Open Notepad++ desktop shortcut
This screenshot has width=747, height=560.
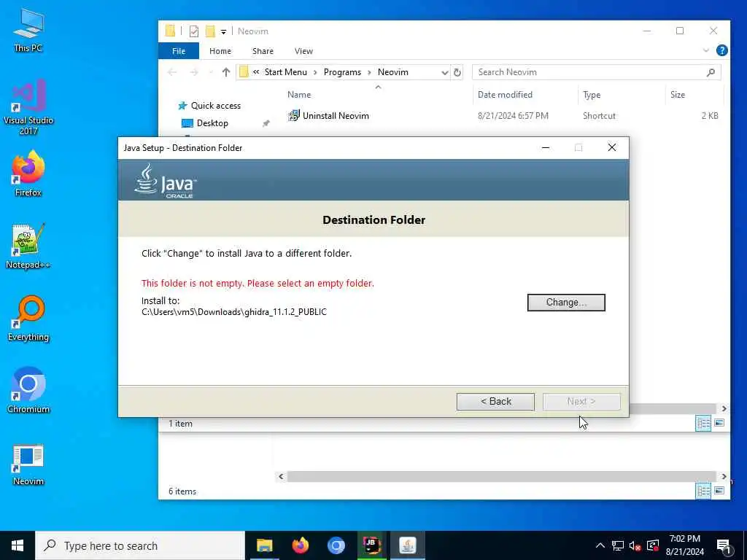pyautogui.click(x=28, y=246)
